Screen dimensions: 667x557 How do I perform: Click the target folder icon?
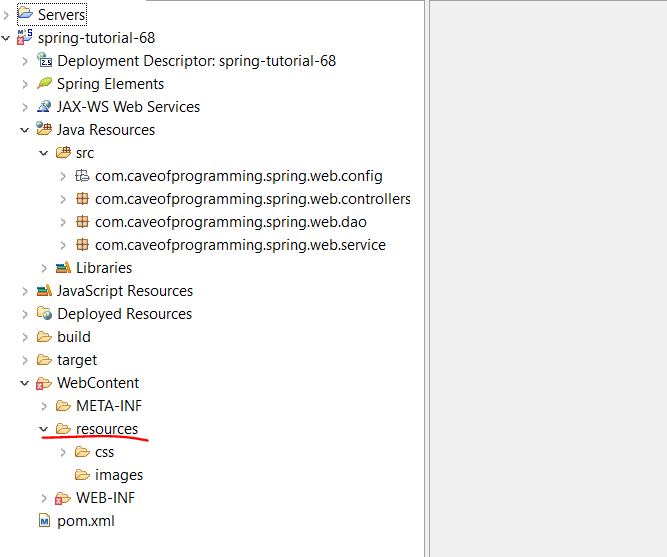click(x=44, y=360)
